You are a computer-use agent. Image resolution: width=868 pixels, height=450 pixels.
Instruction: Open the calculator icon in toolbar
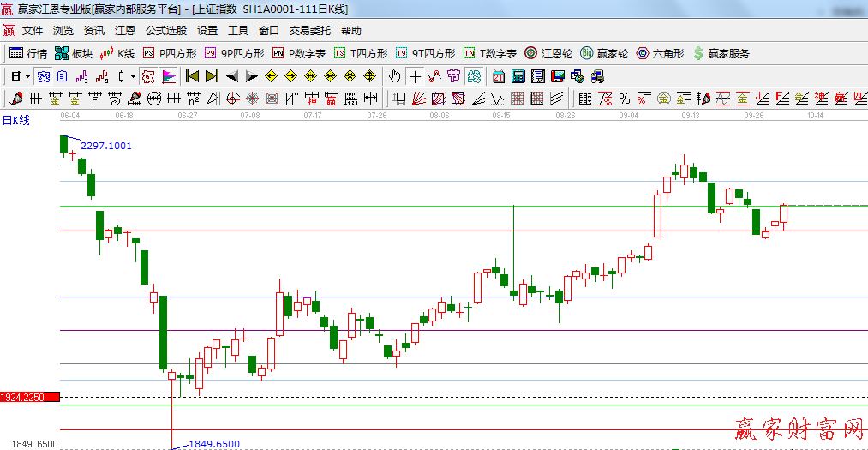click(518, 76)
